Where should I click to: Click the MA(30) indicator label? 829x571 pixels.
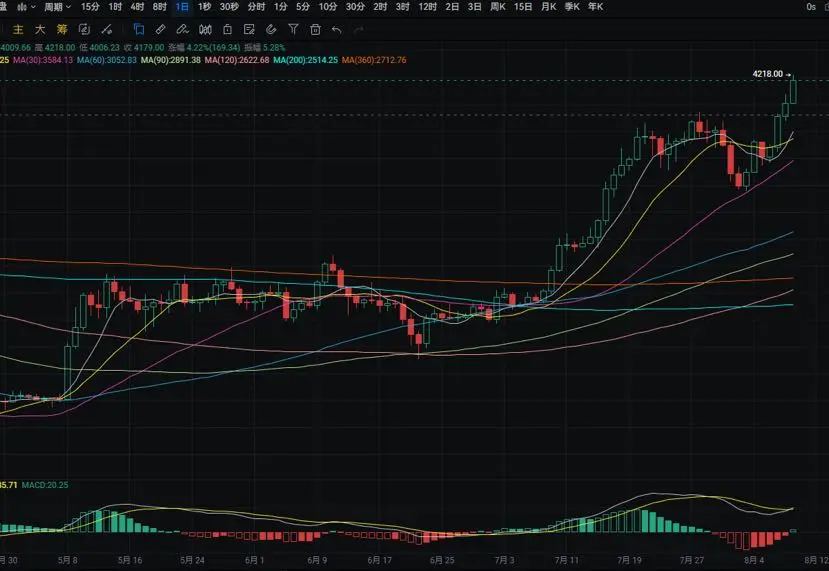[43, 60]
